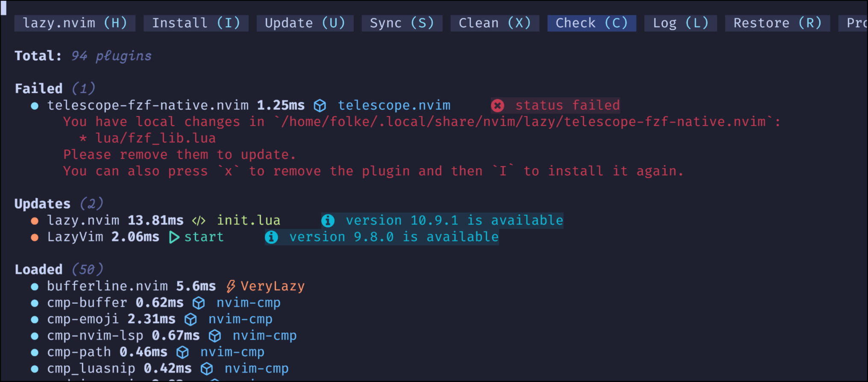Click the info icon for lazy.nvim version 10.9.1

(328, 220)
